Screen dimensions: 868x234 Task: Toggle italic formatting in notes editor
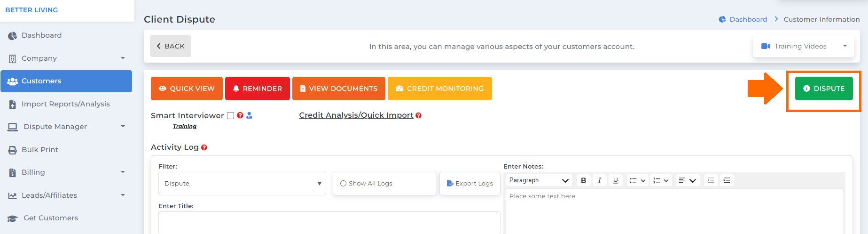(600, 180)
